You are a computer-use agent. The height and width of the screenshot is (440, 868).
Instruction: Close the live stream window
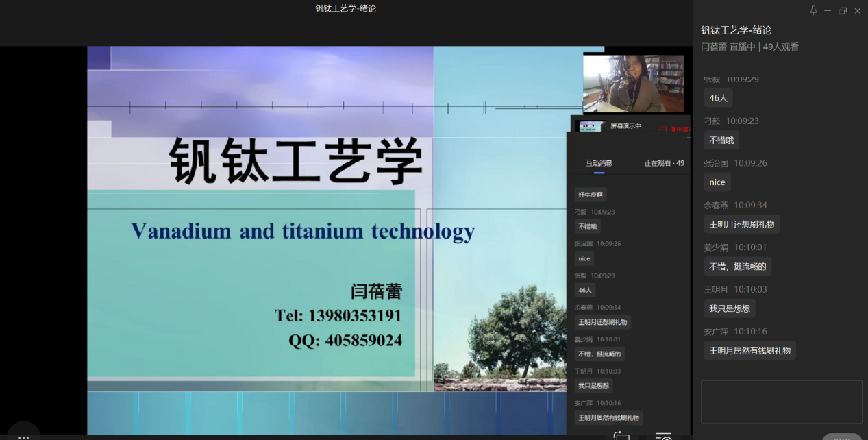pyautogui.click(x=858, y=10)
